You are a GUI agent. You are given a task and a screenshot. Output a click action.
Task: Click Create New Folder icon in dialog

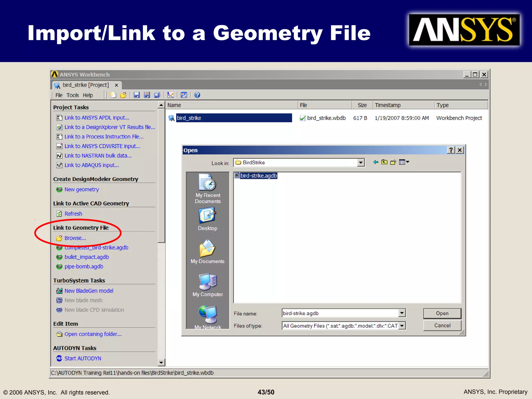click(393, 162)
